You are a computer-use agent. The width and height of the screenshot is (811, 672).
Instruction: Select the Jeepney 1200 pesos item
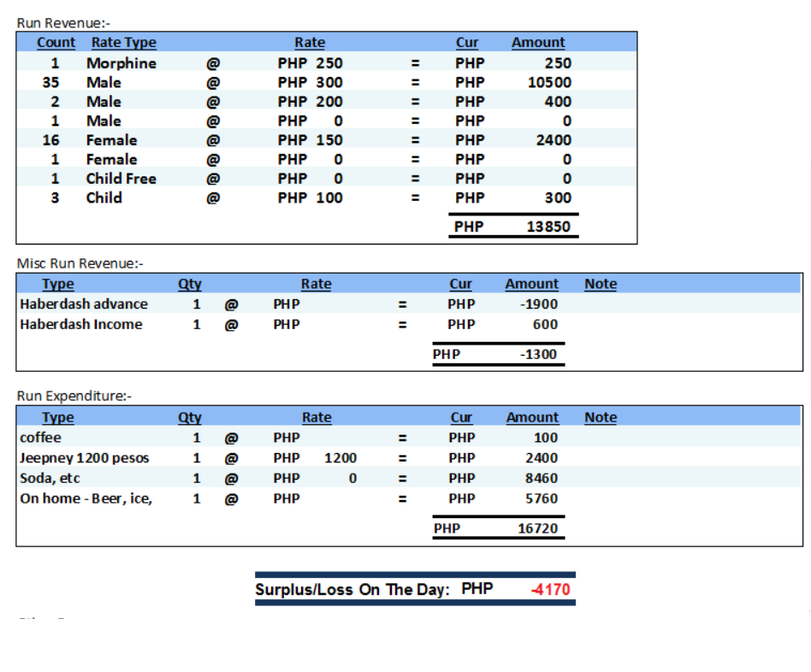pyautogui.click(x=85, y=458)
